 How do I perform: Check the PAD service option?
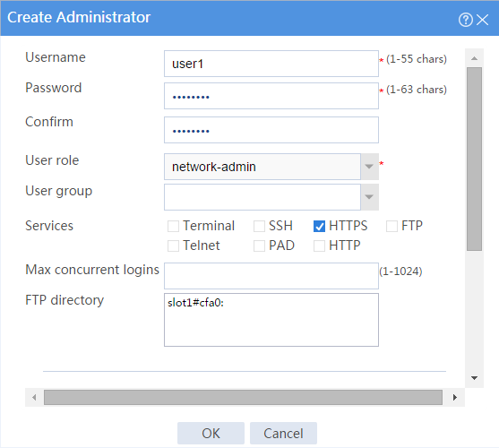coord(259,246)
